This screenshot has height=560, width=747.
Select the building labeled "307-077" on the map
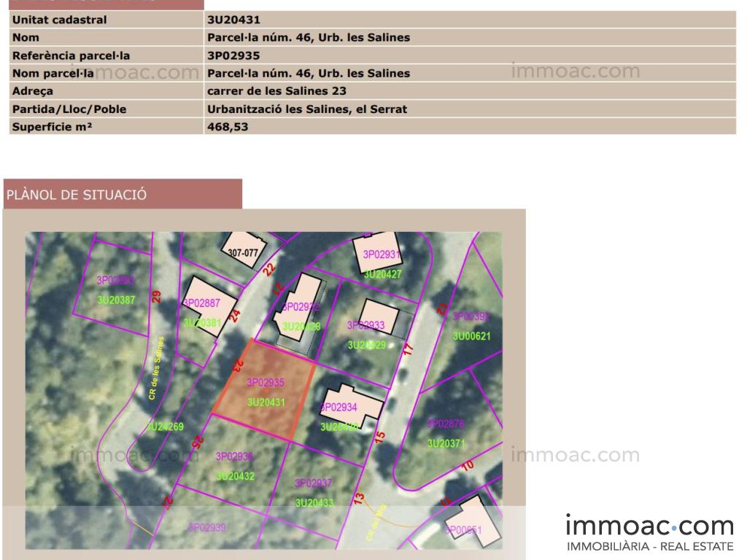coord(244,251)
